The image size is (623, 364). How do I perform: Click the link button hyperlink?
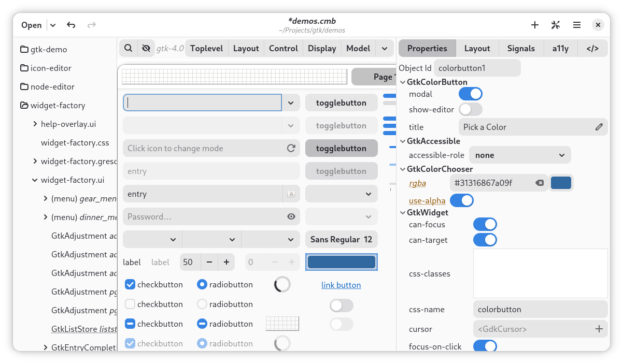pos(341,285)
